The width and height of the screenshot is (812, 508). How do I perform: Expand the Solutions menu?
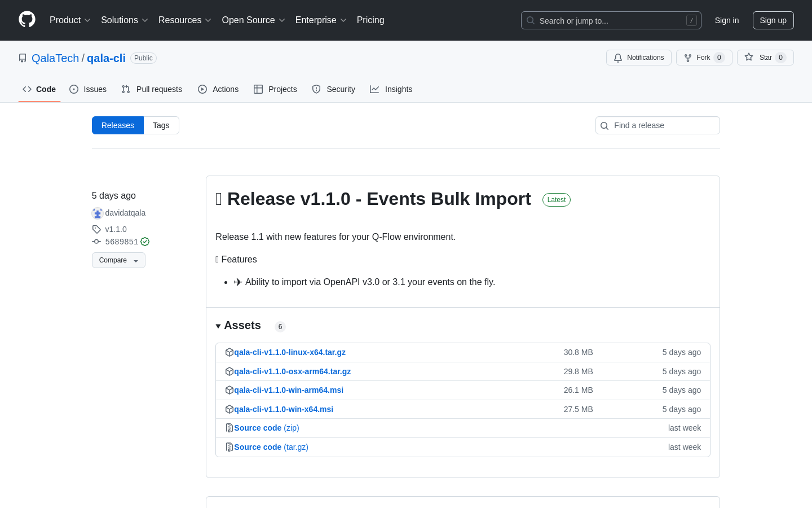pos(125,20)
